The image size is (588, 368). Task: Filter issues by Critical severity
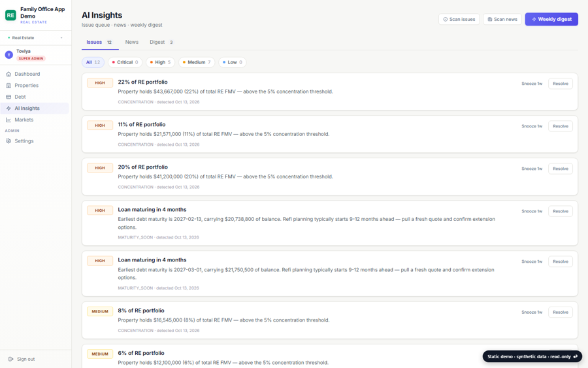125,62
